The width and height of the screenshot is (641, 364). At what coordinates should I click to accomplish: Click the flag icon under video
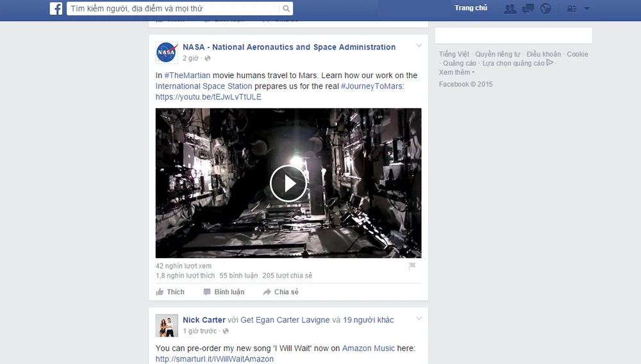click(x=412, y=266)
